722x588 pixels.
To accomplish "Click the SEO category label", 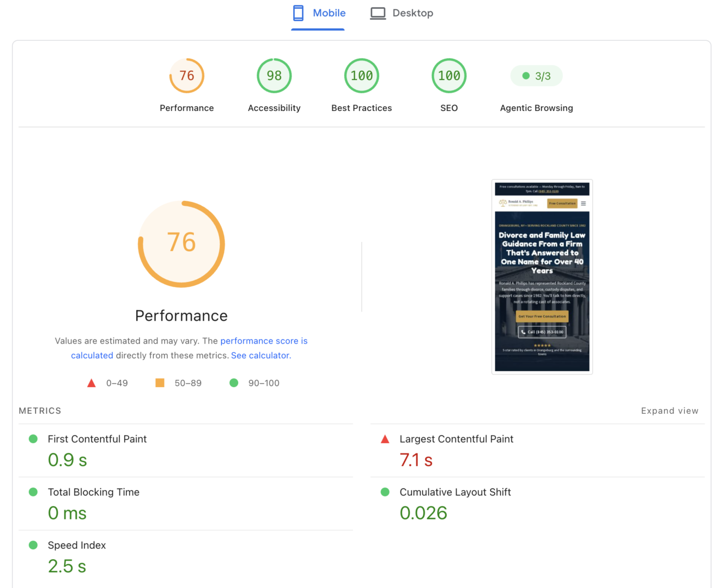I will point(449,108).
